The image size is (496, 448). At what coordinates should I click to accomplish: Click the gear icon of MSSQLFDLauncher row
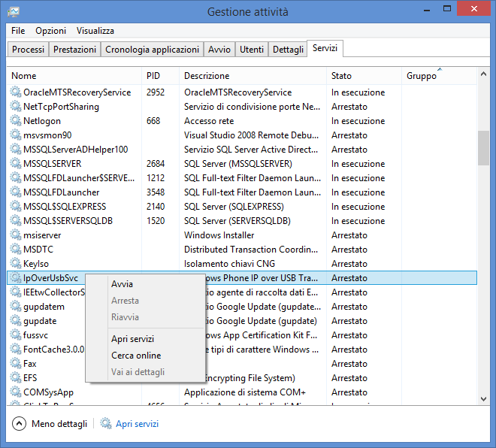tap(16, 192)
